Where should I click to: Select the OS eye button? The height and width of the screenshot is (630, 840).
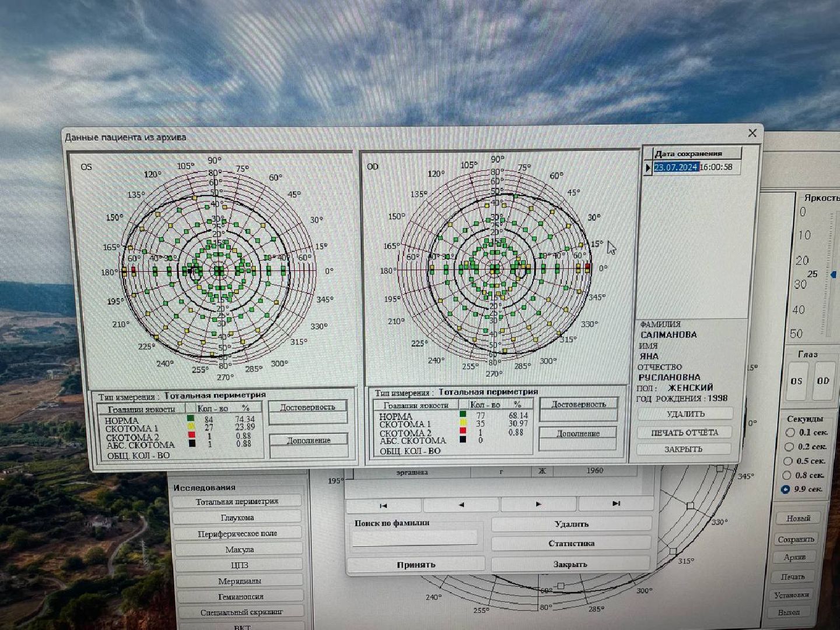[x=796, y=381]
